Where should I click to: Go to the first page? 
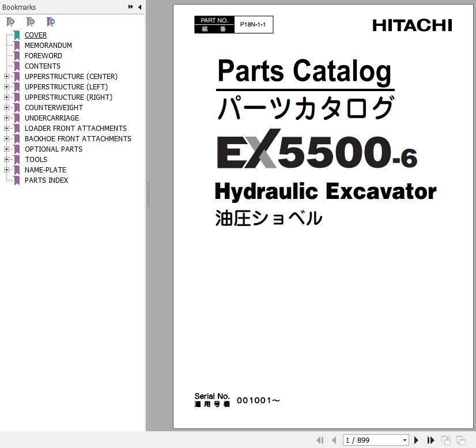coord(320,440)
